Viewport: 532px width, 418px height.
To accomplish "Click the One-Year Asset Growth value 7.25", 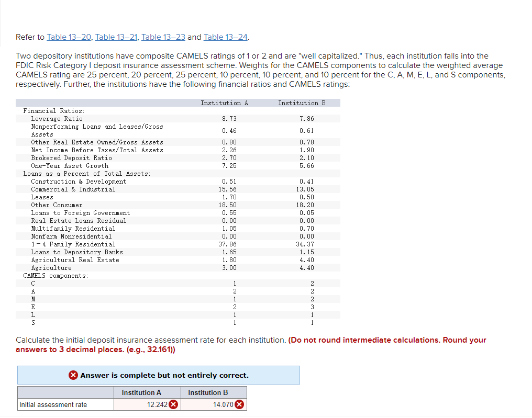I will pyautogui.click(x=229, y=166).
